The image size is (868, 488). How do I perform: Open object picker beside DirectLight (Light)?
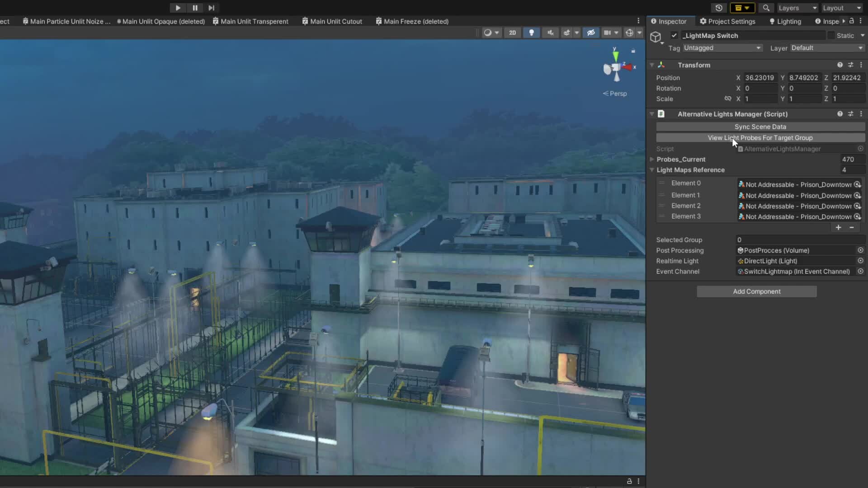pyautogui.click(x=860, y=261)
